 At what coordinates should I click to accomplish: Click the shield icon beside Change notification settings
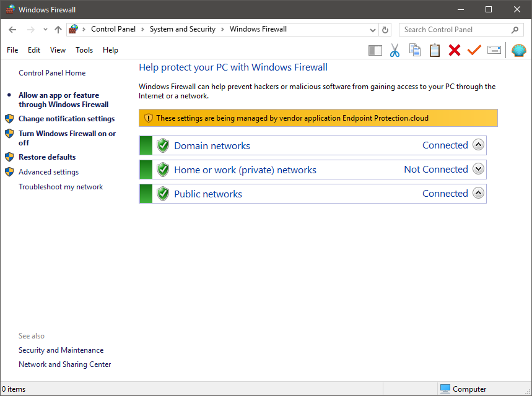[9, 119]
